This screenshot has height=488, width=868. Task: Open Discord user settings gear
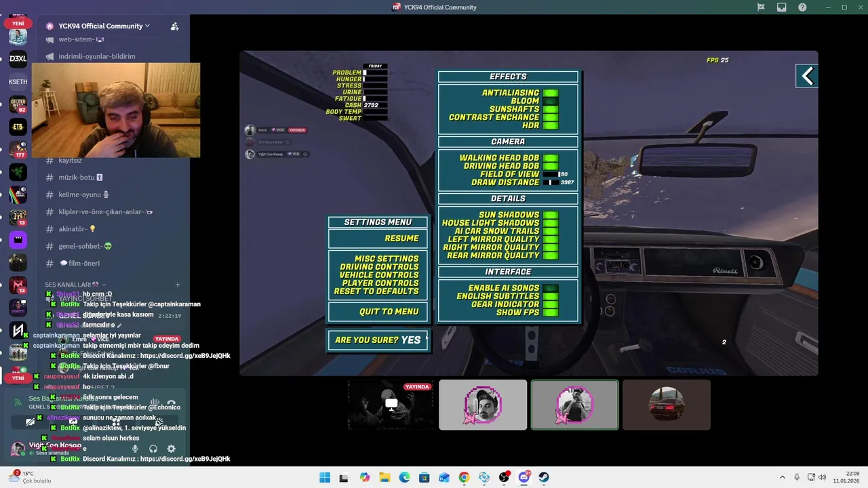[172, 449]
